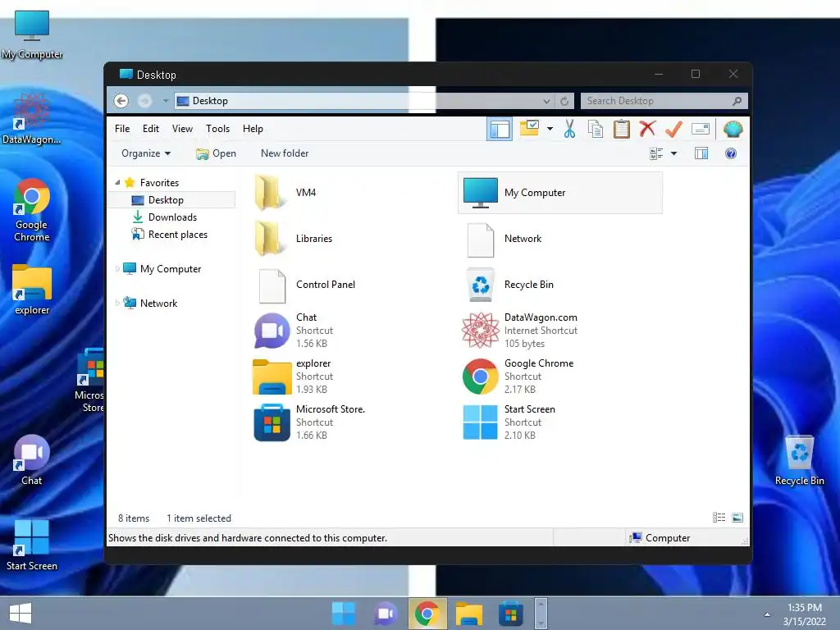
Task: Select the Chat shortcut icon on the desktop
Action: 32,459
